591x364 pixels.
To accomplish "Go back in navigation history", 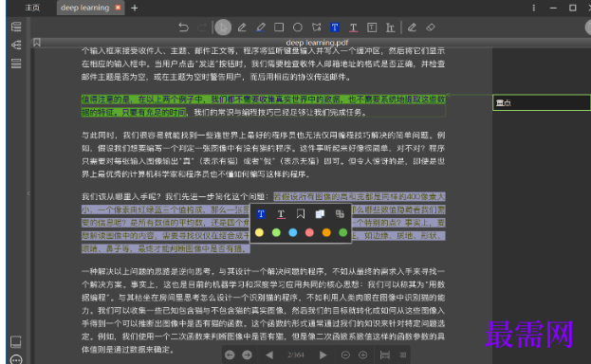I will [230, 355].
